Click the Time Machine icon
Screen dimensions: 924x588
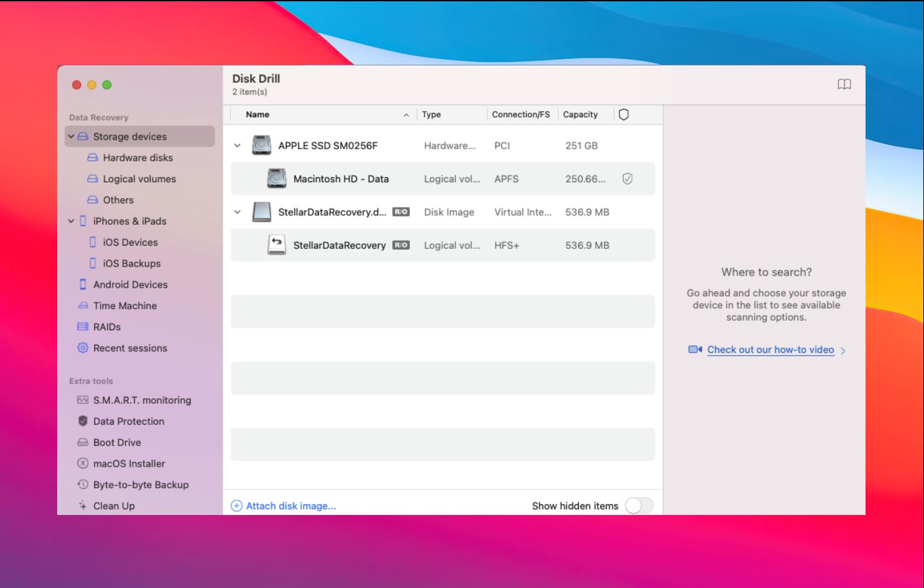(x=83, y=305)
